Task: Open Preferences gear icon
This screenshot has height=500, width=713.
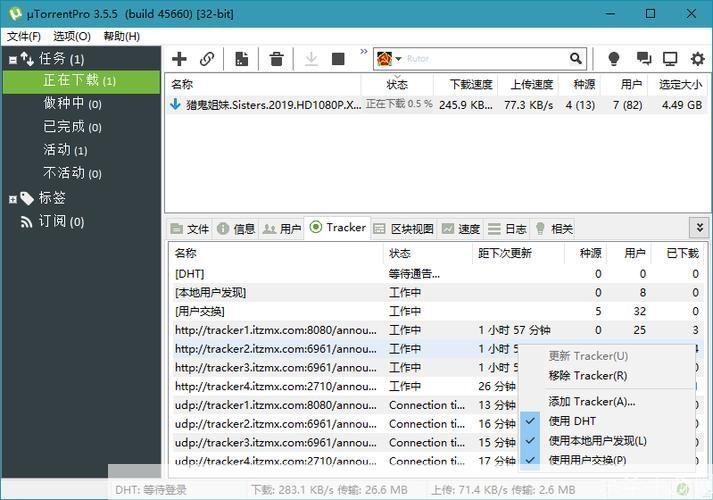Action: click(x=697, y=59)
